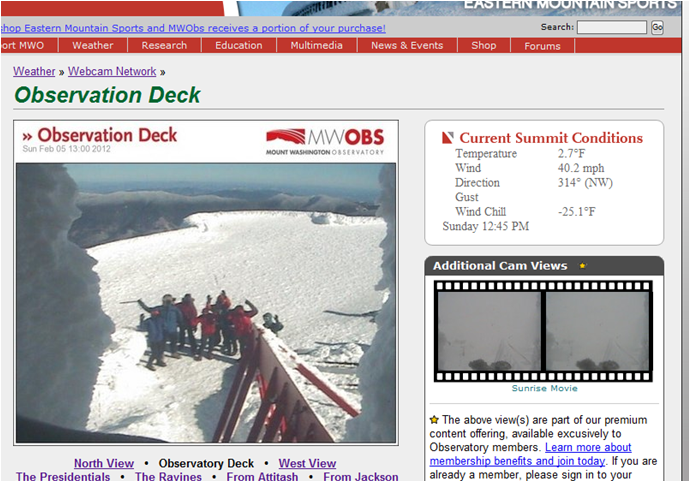Follow the Webcam Network breadcrumb link
Image resolution: width=690 pixels, height=482 pixels.
click(112, 71)
